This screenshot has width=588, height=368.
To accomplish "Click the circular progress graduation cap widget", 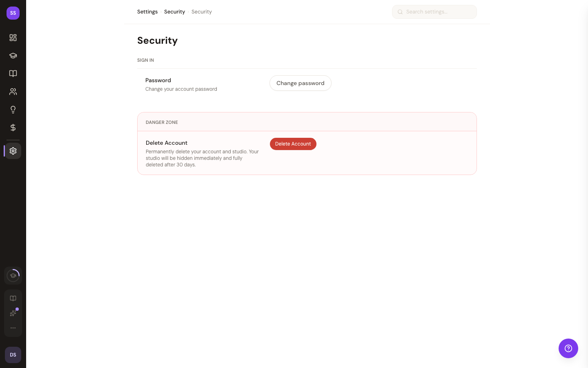I will pos(13,276).
